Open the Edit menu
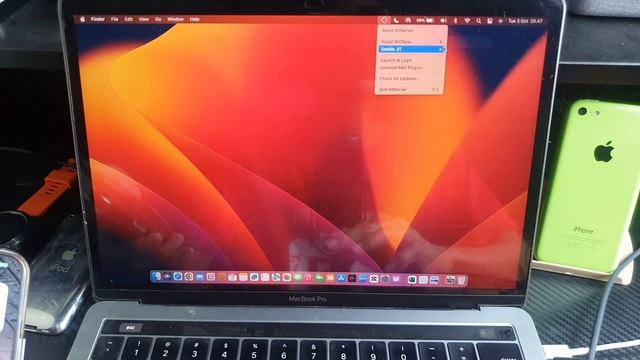 point(129,19)
